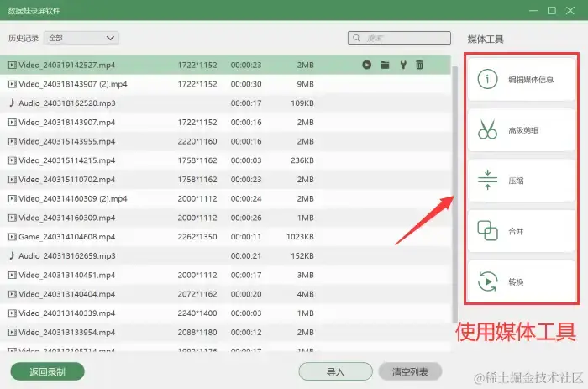
Task: Select file name Video_240315143955.mp4
Action: click(x=66, y=141)
